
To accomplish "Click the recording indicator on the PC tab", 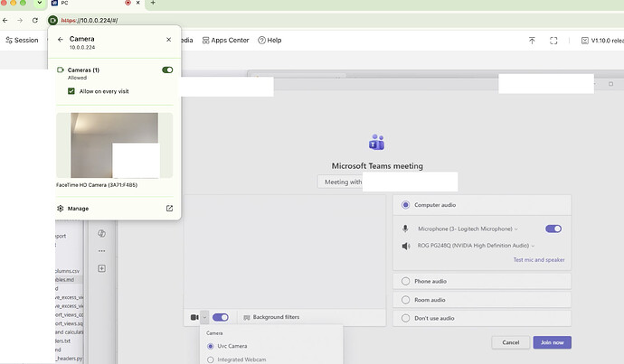I will 128,3.
